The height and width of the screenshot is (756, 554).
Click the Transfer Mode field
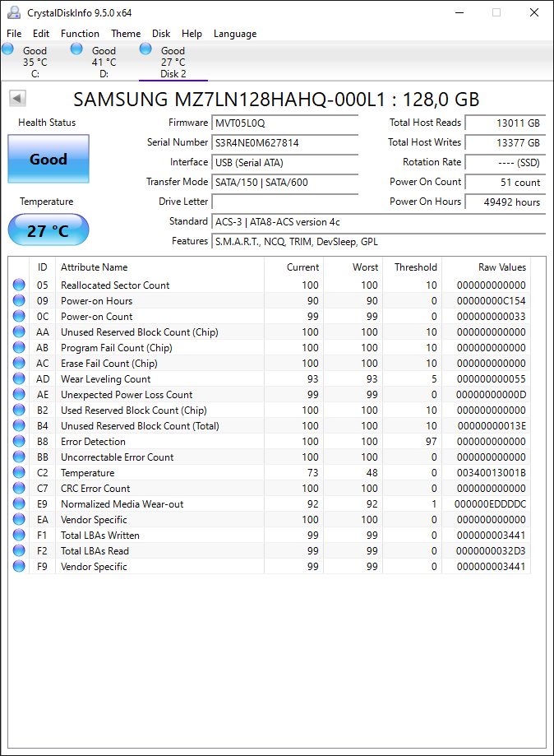284,183
